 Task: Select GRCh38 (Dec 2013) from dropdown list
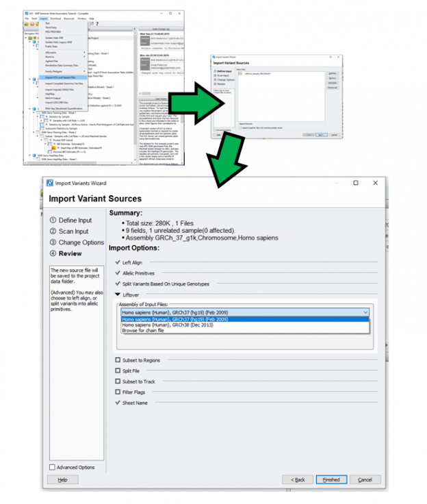[x=245, y=325]
